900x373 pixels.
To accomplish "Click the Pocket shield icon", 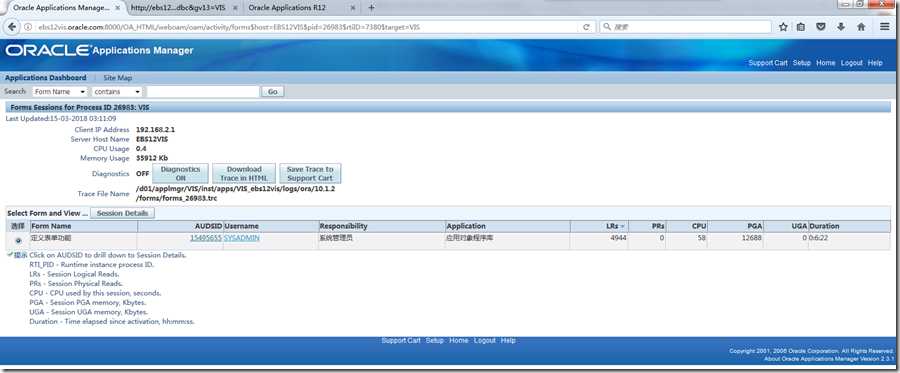I will pos(821,27).
